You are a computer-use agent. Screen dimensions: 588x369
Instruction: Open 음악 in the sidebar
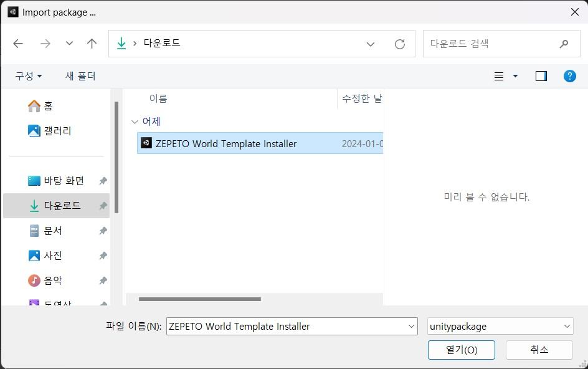56,280
